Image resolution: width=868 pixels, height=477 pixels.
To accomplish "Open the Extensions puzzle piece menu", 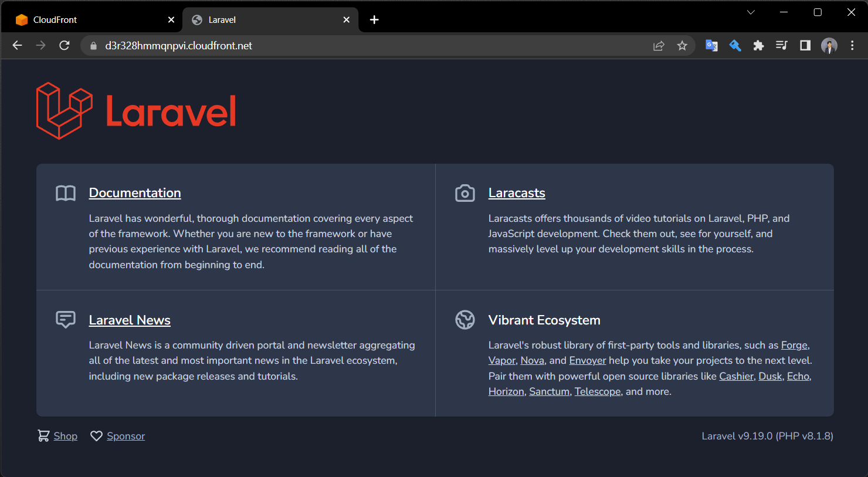I will pyautogui.click(x=758, y=46).
